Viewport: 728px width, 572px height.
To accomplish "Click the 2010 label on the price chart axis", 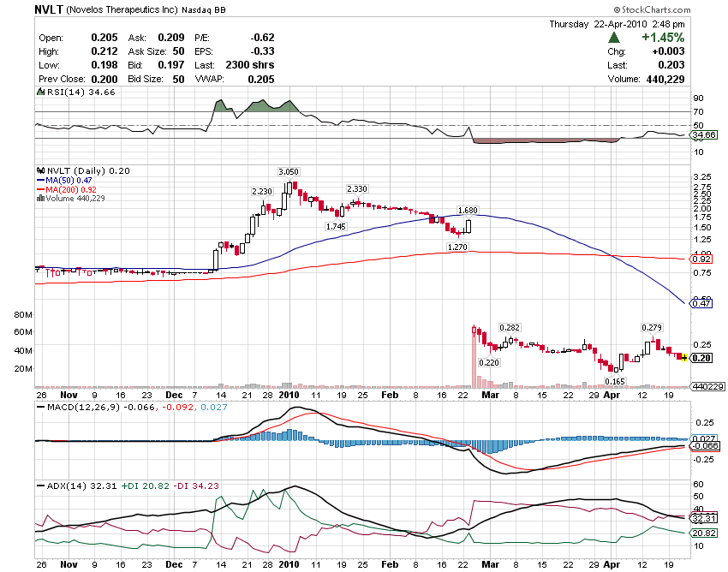I will click(289, 395).
